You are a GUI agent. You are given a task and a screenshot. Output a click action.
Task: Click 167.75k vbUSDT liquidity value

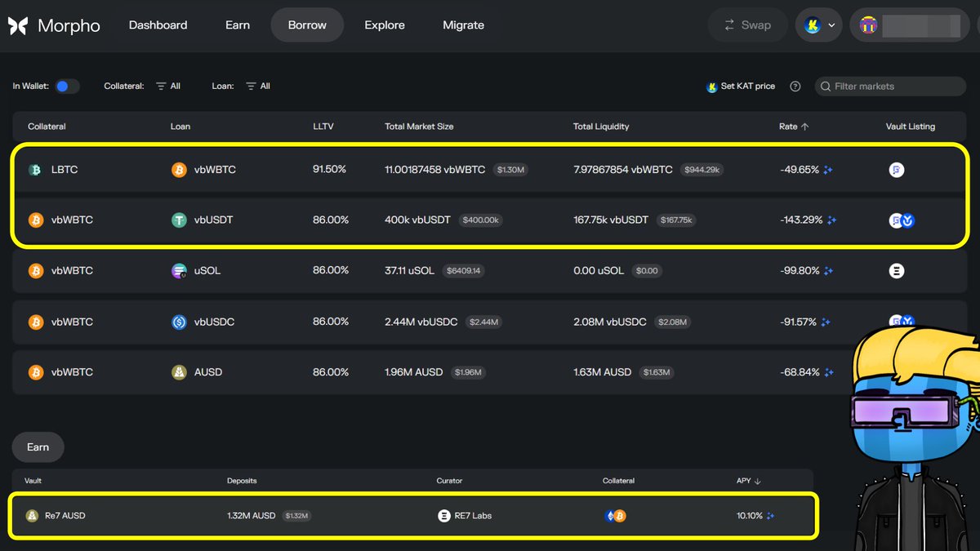(611, 220)
